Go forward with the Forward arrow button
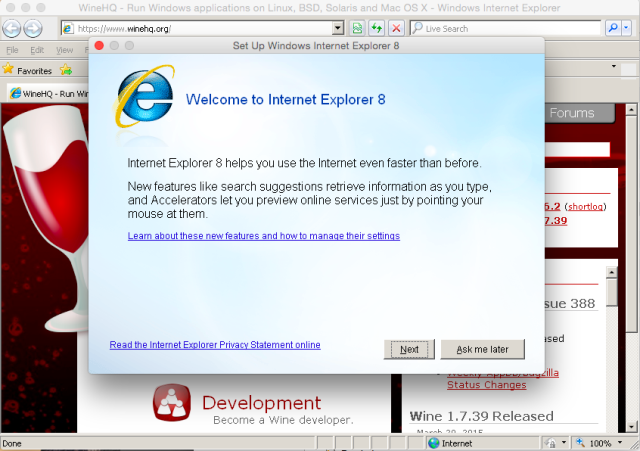This screenshot has width=640, height=451. coord(33,29)
